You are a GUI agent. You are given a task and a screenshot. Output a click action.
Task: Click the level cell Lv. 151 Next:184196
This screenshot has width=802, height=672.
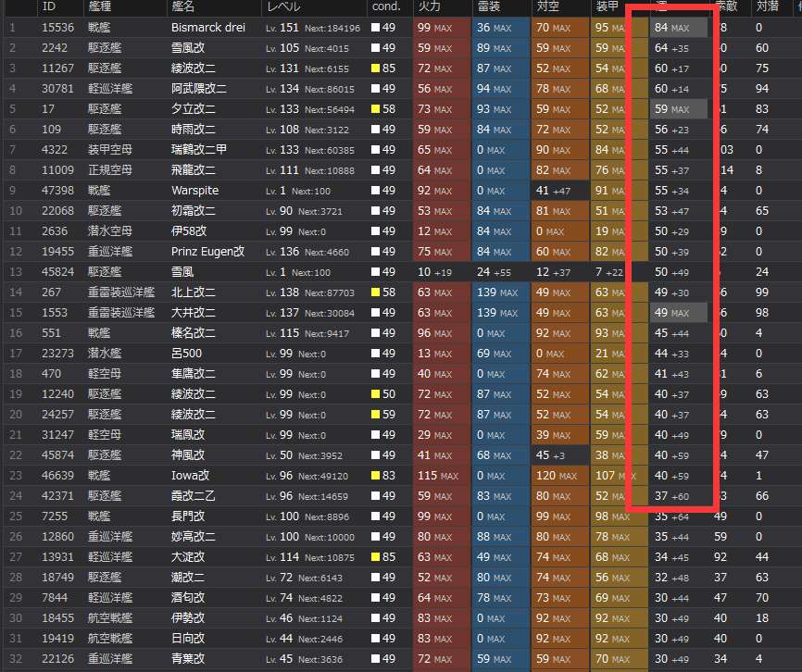[x=313, y=28]
